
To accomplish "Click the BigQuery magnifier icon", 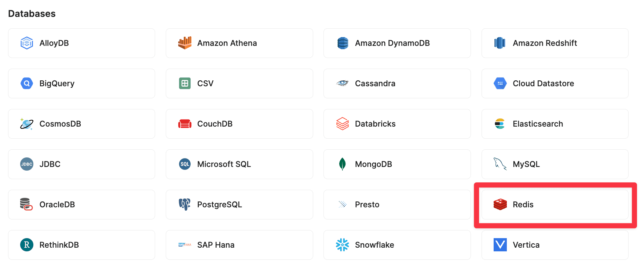I will click(x=27, y=83).
